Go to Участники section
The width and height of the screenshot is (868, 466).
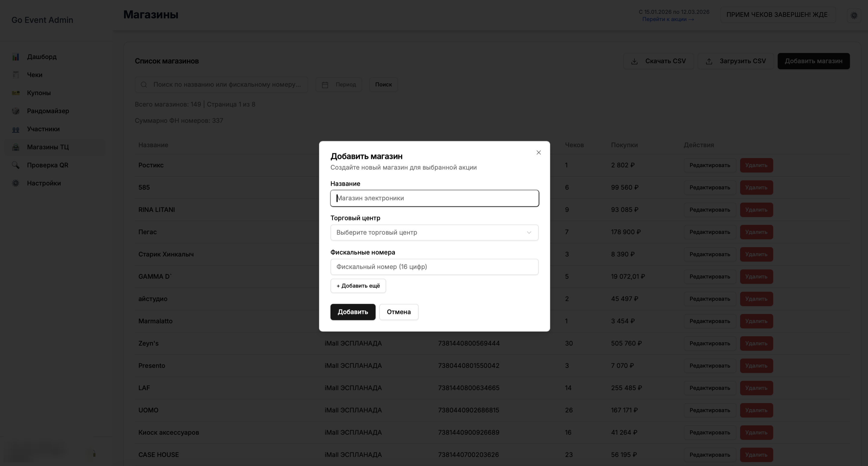(x=43, y=129)
